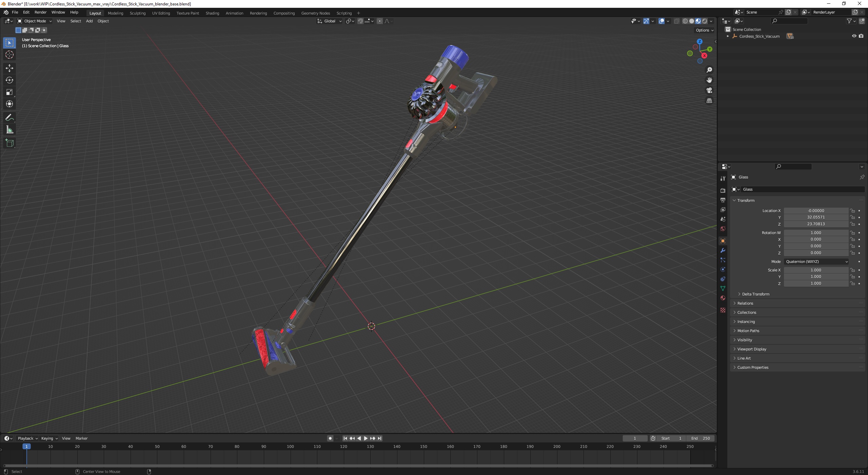The width and height of the screenshot is (868, 475).
Task: Toggle render camera icon for Cordless_Stick_Vacuum
Action: click(x=861, y=36)
